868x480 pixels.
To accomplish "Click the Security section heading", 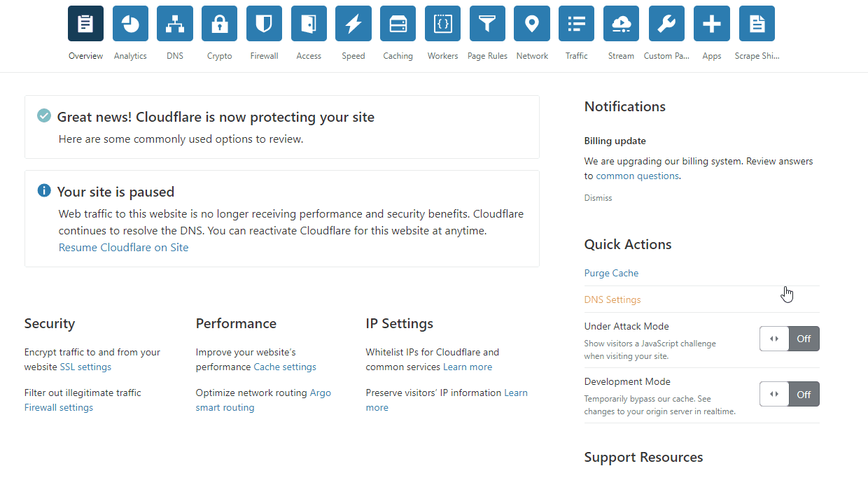I will (50, 323).
